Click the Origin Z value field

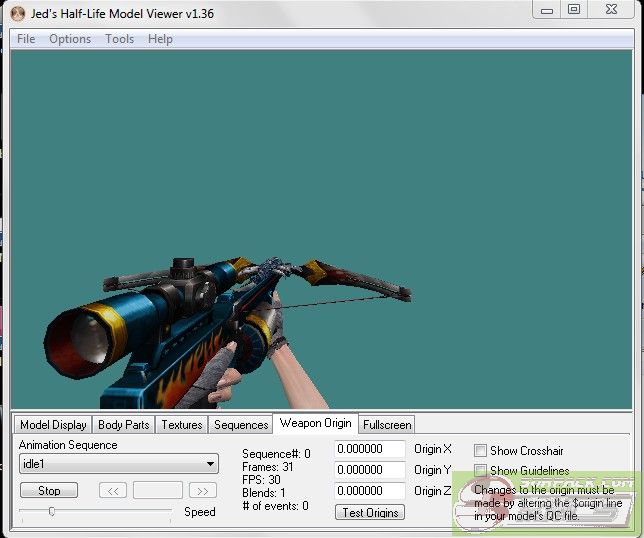click(x=370, y=491)
